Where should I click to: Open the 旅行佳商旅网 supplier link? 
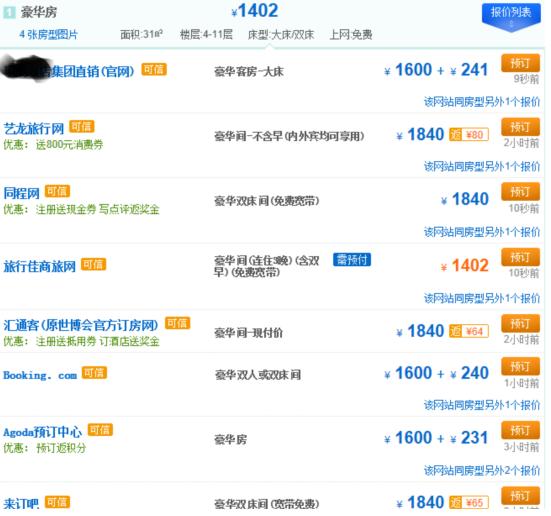pyautogui.click(x=39, y=266)
